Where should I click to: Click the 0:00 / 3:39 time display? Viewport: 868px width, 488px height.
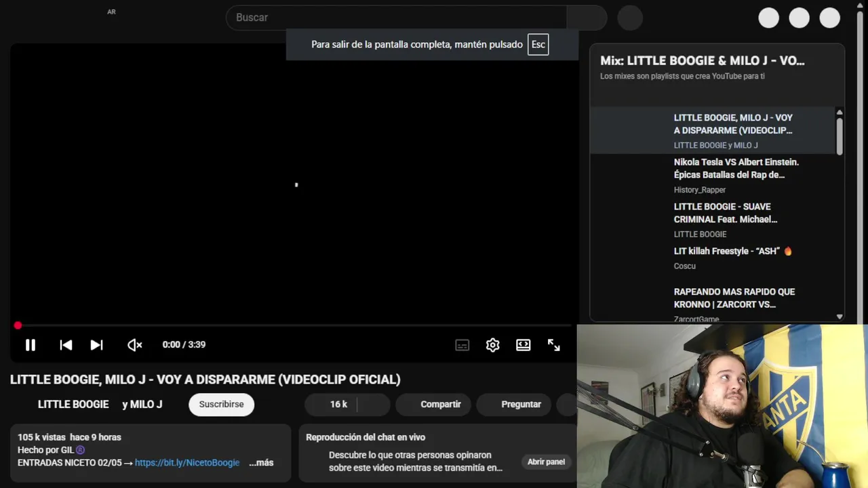[x=184, y=345]
